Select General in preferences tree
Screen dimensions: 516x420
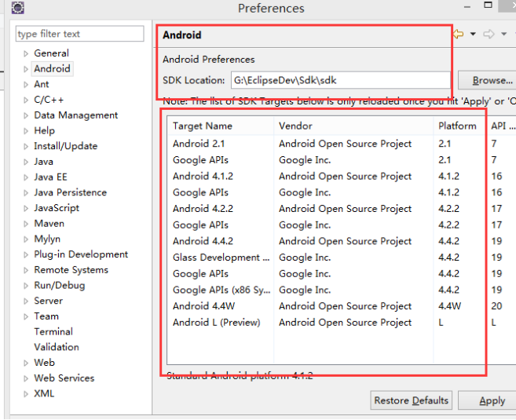[x=51, y=53]
